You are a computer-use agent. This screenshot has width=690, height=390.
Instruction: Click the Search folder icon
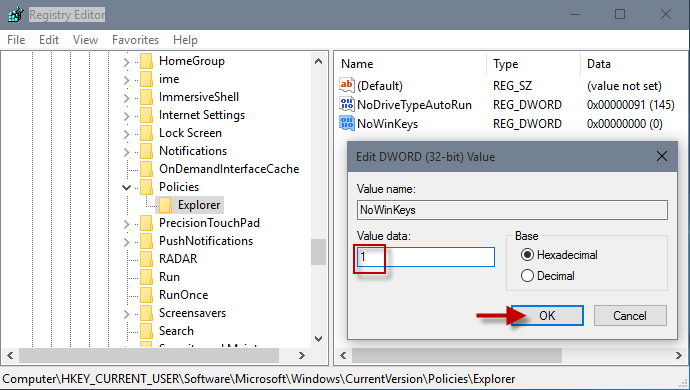[x=146, y=331]
